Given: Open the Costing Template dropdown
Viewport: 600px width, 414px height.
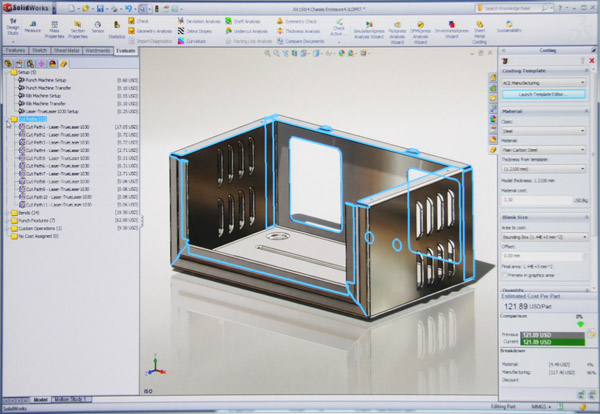Looking at the screenshot, I should pyautogui.click(x=541, y=83).
